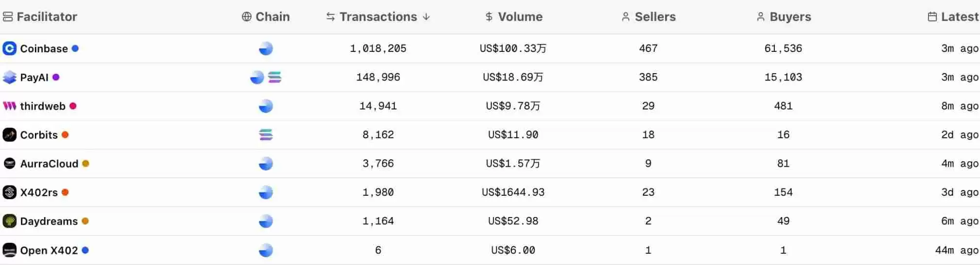Click the X402rs facilitator logo icon

9,192
